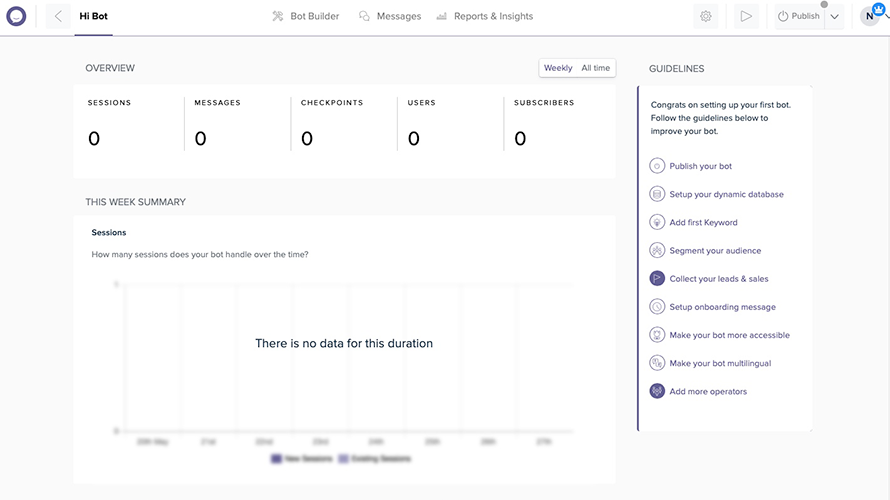Click the app logo icon
The width and height of the screenshot is (890, 500).
[16, 16]
